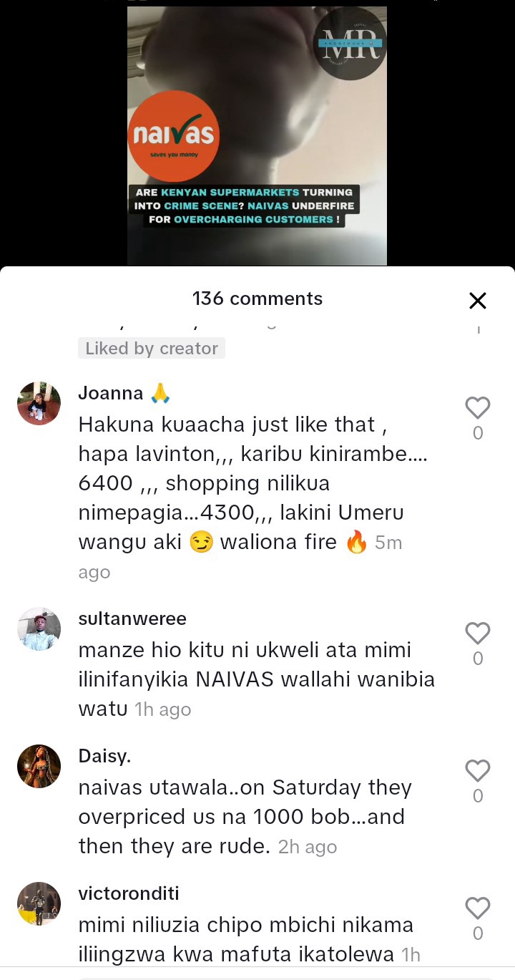Tap the MR channel watermark logo

350,43
